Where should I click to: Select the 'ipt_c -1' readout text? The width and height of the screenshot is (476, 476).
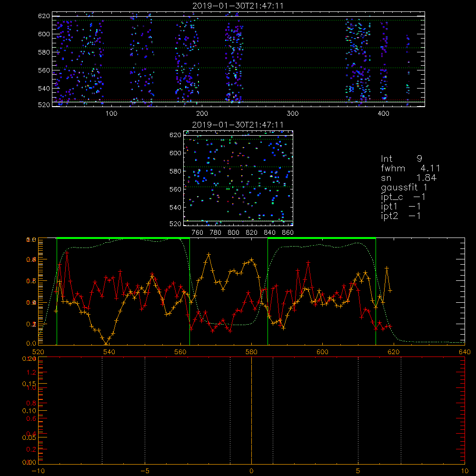click(403, 197)
